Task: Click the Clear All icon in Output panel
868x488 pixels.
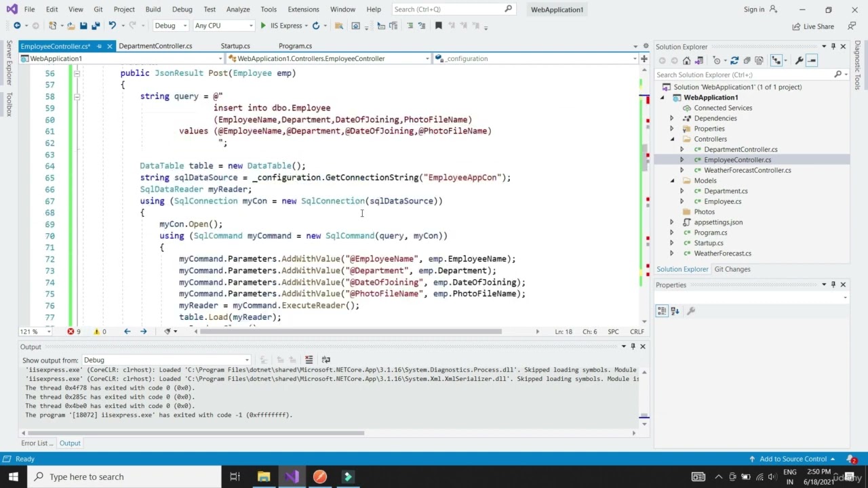Action: click(x=309, y=360)
